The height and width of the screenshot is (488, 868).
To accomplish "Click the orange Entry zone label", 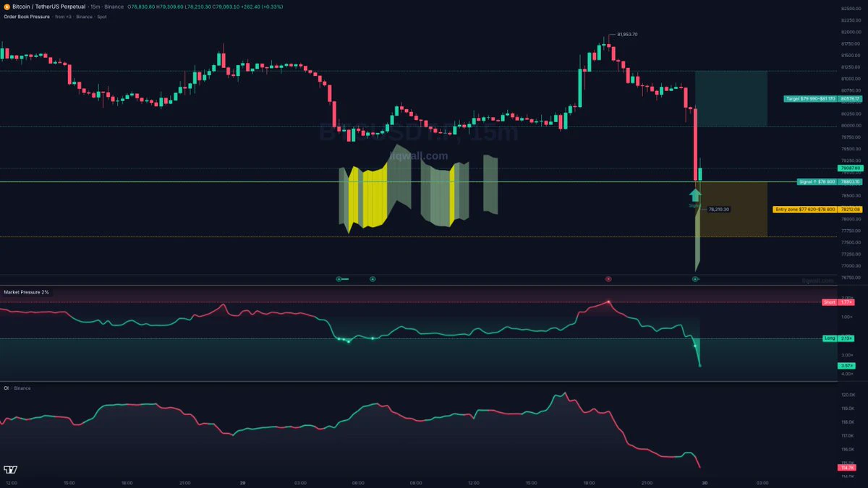I will coord(805,210).
